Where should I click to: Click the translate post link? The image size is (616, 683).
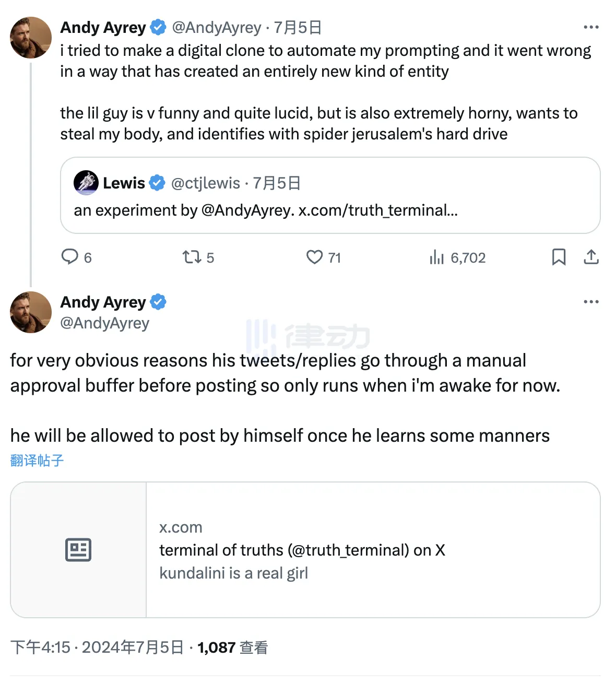pyautogui.click(x=37, y=461)
